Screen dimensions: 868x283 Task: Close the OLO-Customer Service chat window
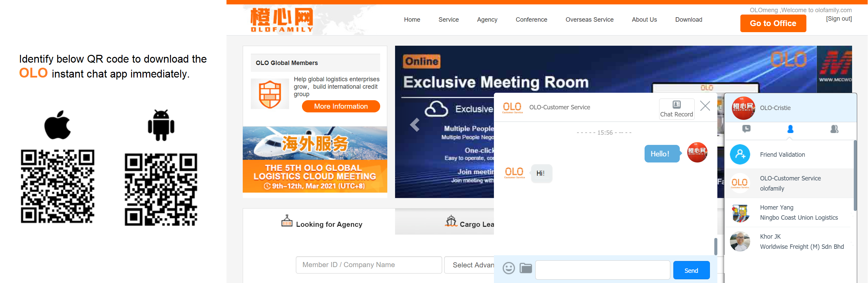(705, 106)
